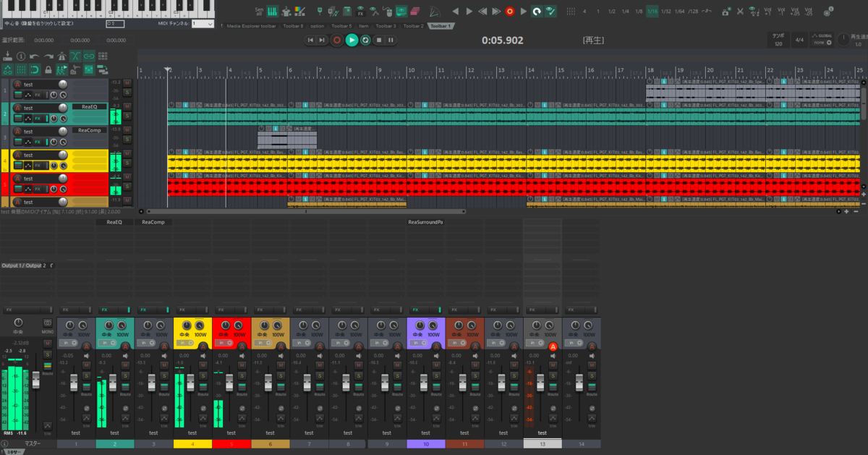Open Route on mixer channel 3
The width and height of the screenshot is (868, 455).
point(164,388)
